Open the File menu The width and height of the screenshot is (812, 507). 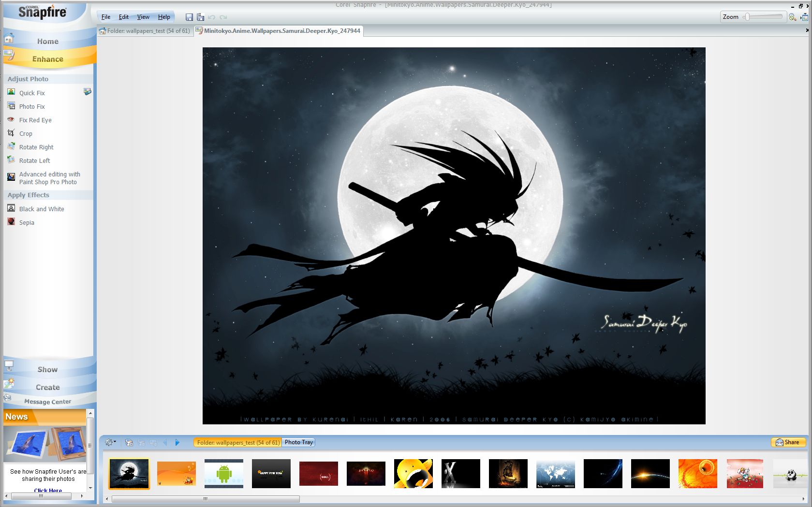click(x=106, y=17)
